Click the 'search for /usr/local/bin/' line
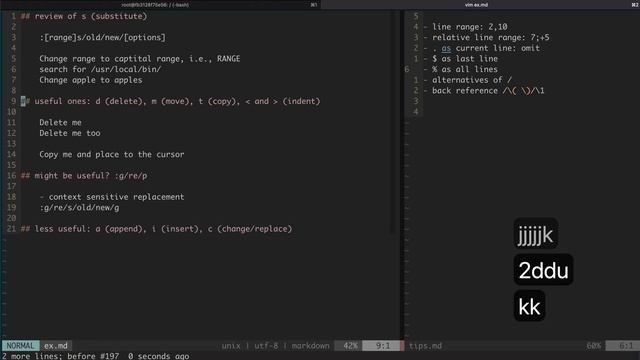The width and height of the screenshot is (640, 360). pyautogui.click(x=100, y=69)
